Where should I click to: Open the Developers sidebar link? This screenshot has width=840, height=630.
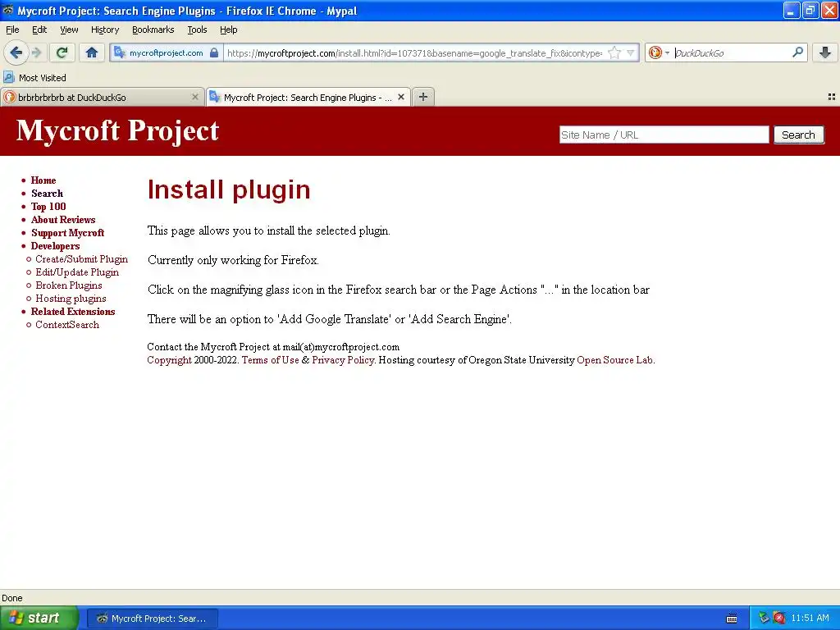[55, 246]
